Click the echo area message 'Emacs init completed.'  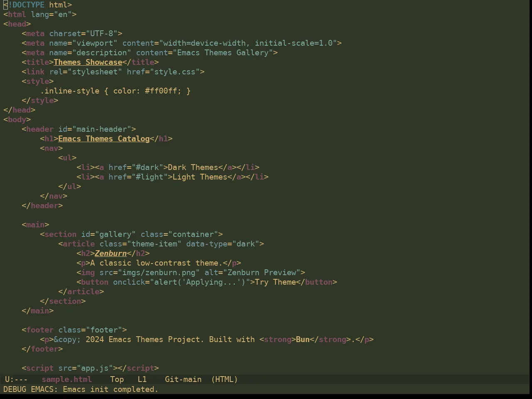coord(111,389)
